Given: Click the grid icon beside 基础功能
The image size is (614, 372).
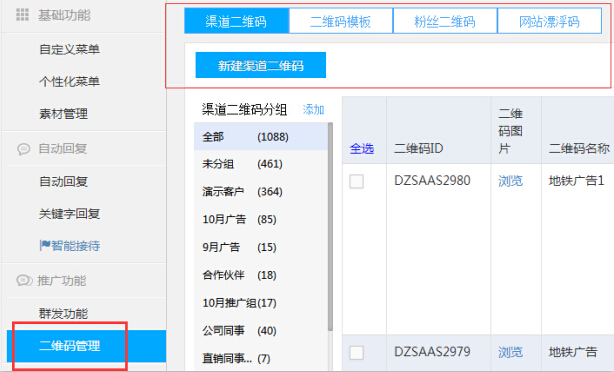Looking at the screenshot, I should pyautogui.click(x=22, y=15).
